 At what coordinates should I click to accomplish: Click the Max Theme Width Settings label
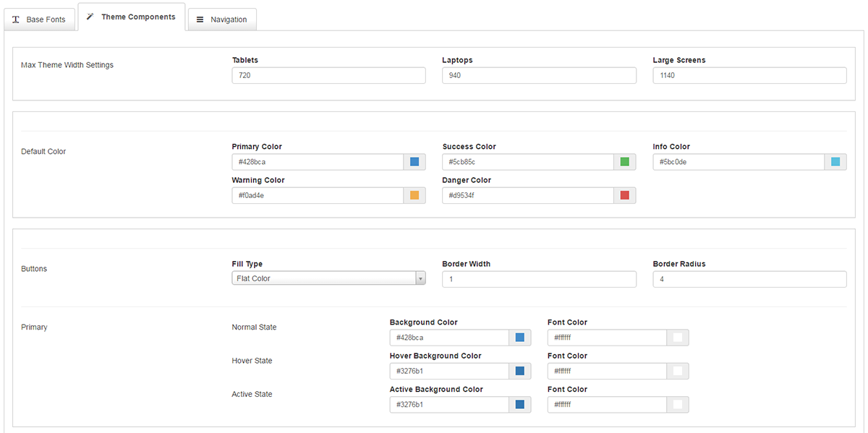point(67,65)
